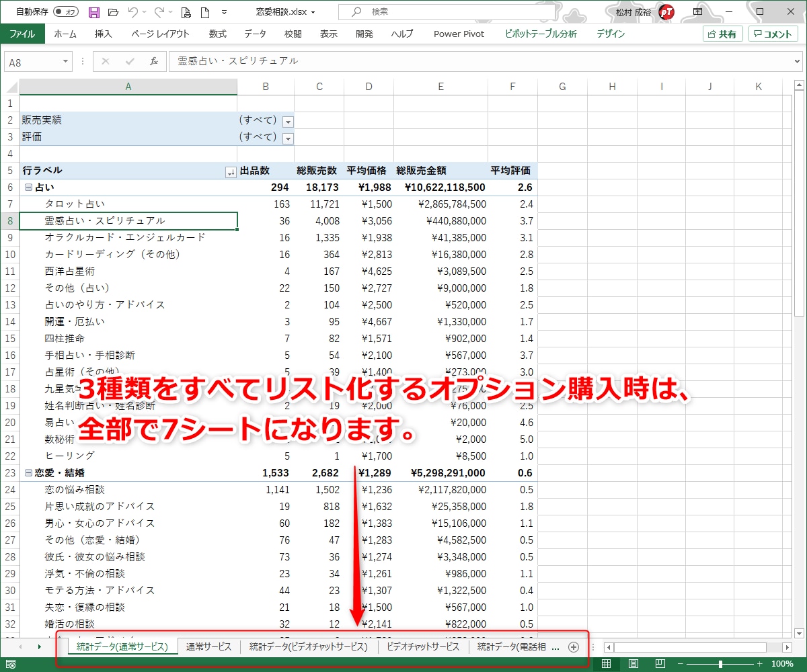This screenshot has height=672, width=807.
Task: Switch to the 挿入 ribbon tab
Action: click(x=104, y=34)
